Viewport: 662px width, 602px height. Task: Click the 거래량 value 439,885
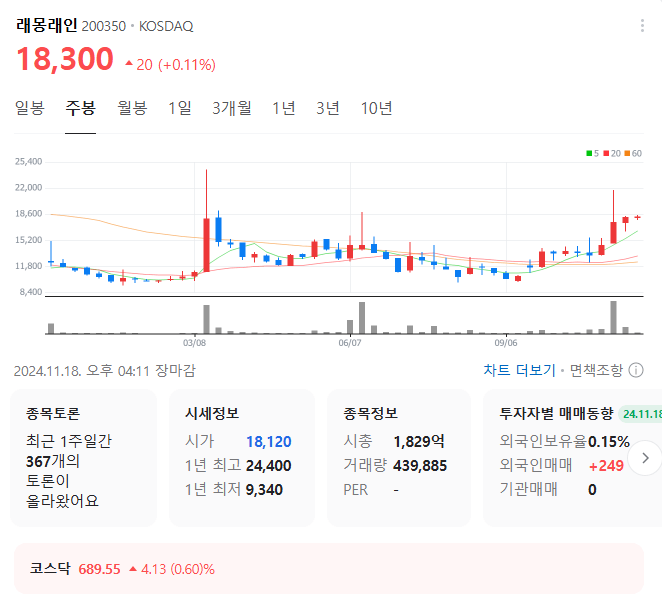[x=420, y=466]
